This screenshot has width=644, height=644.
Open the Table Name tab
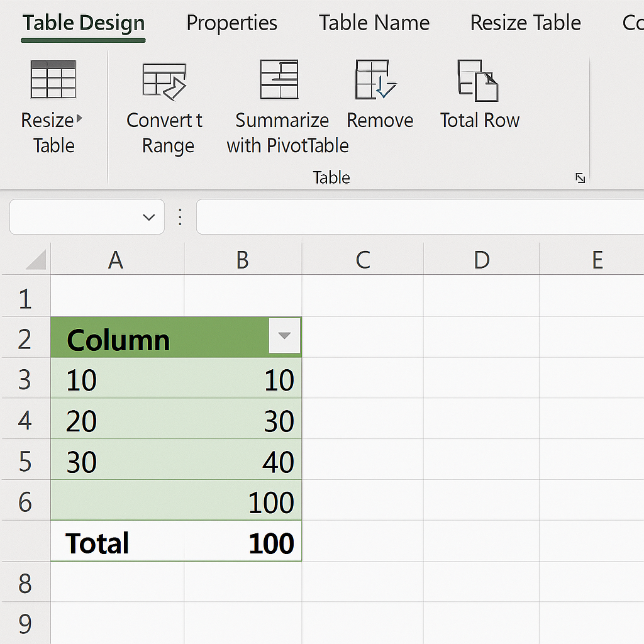click(x=374, y=23)
